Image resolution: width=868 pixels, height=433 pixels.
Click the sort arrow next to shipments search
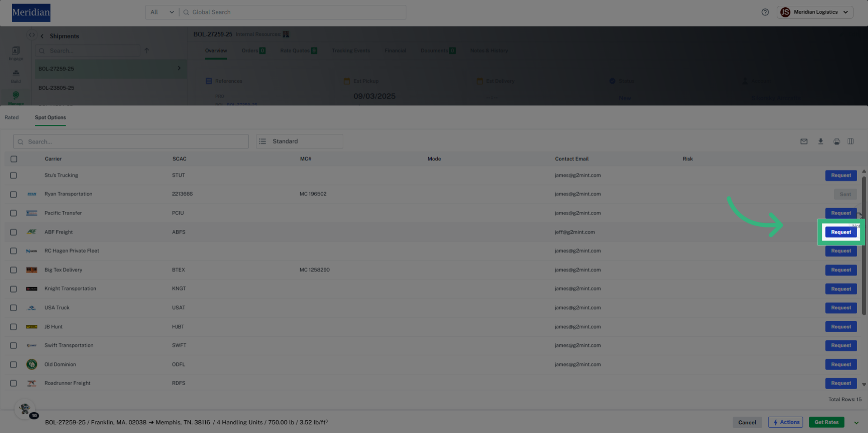pos(146,51)
